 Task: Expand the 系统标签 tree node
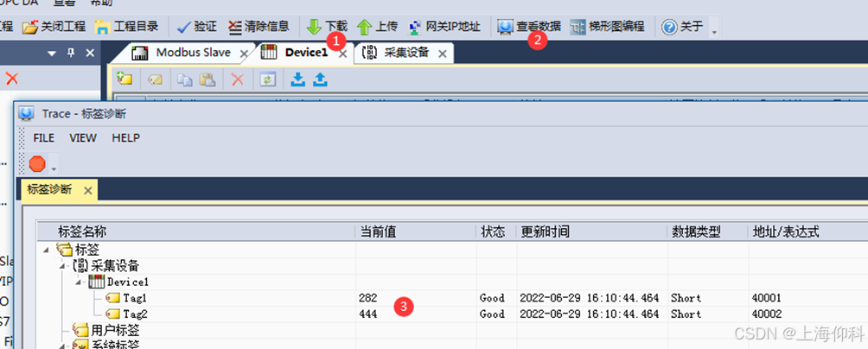(x=62, y=346)
